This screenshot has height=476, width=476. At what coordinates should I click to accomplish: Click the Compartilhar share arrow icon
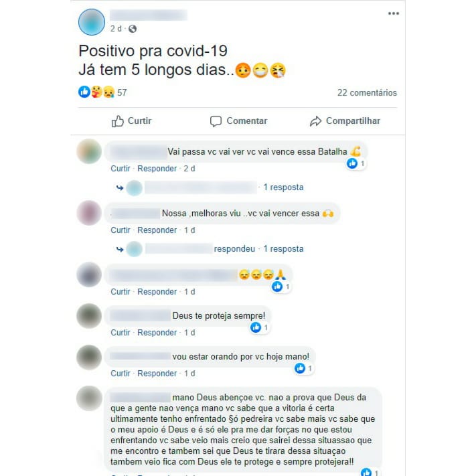[315, 121]
